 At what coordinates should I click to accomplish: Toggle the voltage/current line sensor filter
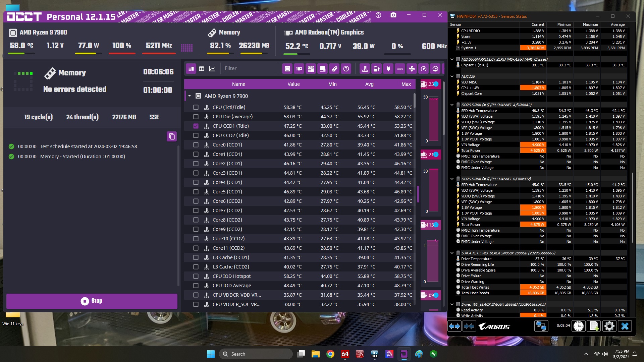point(400,69)
